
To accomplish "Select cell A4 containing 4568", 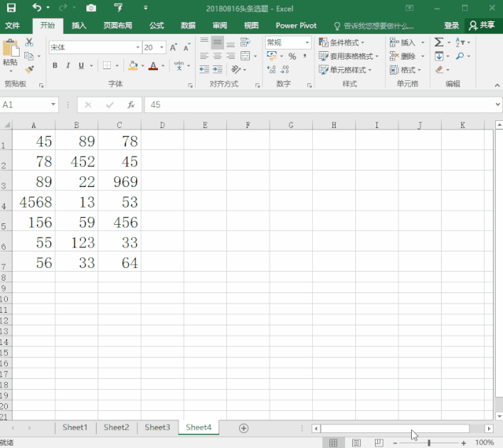I will tap(34, 202).
